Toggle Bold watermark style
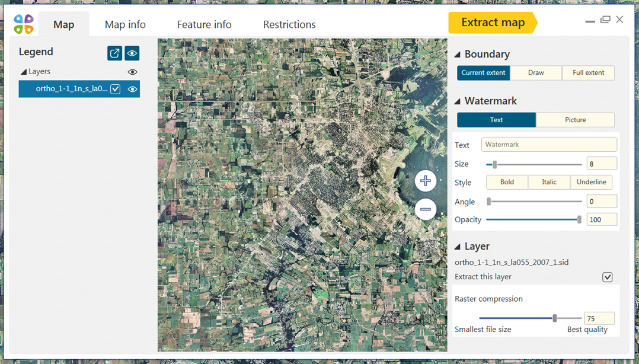 tap(507, 182)
